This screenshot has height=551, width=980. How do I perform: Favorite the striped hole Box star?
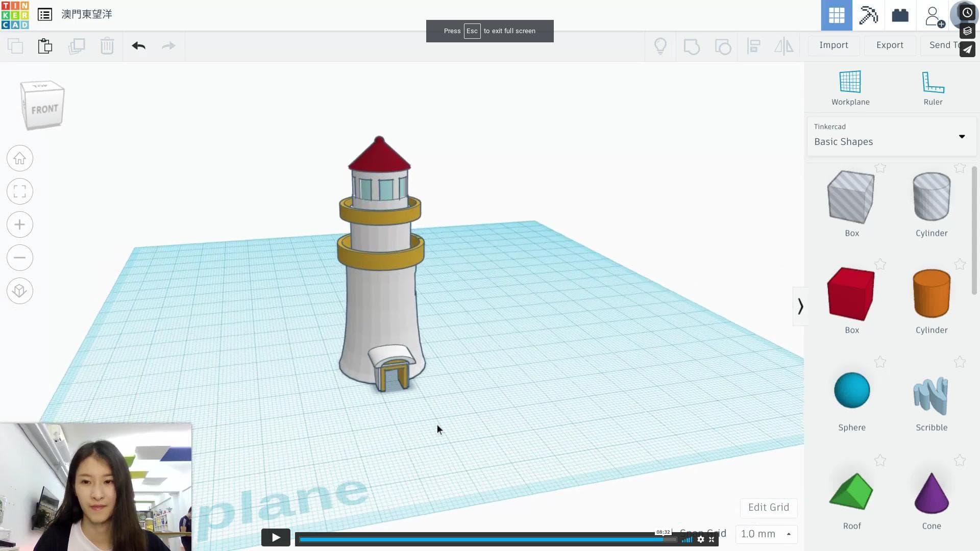(x=880, y=168)
